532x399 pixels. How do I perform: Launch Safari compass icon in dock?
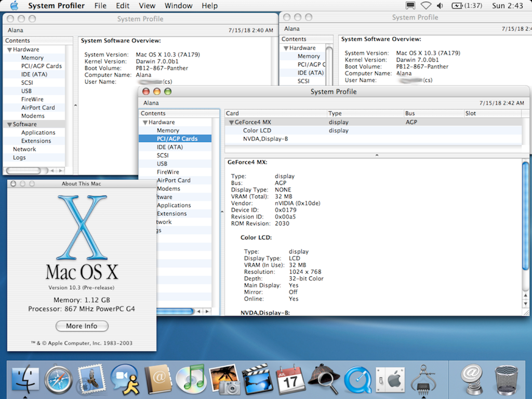tap(58, 379)
